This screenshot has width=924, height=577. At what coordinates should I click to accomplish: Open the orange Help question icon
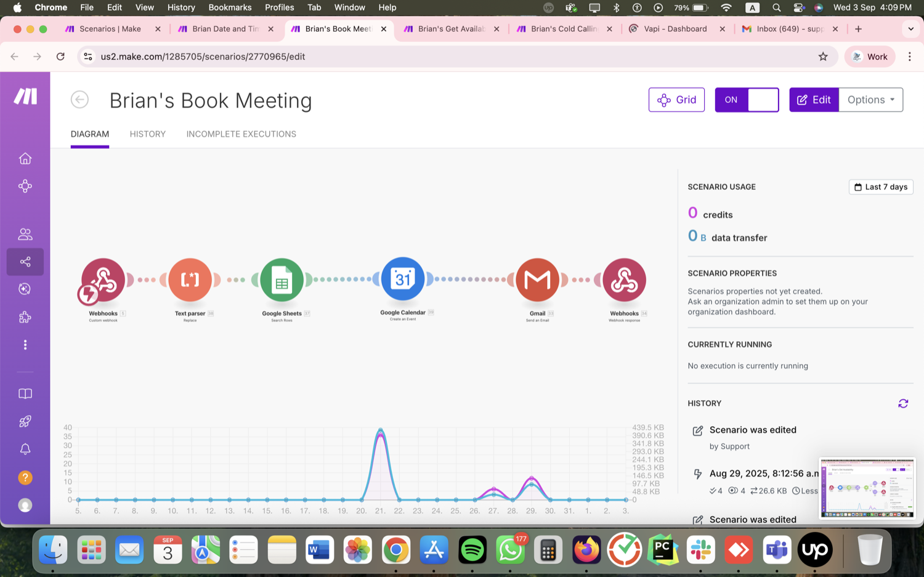[25, 477]
